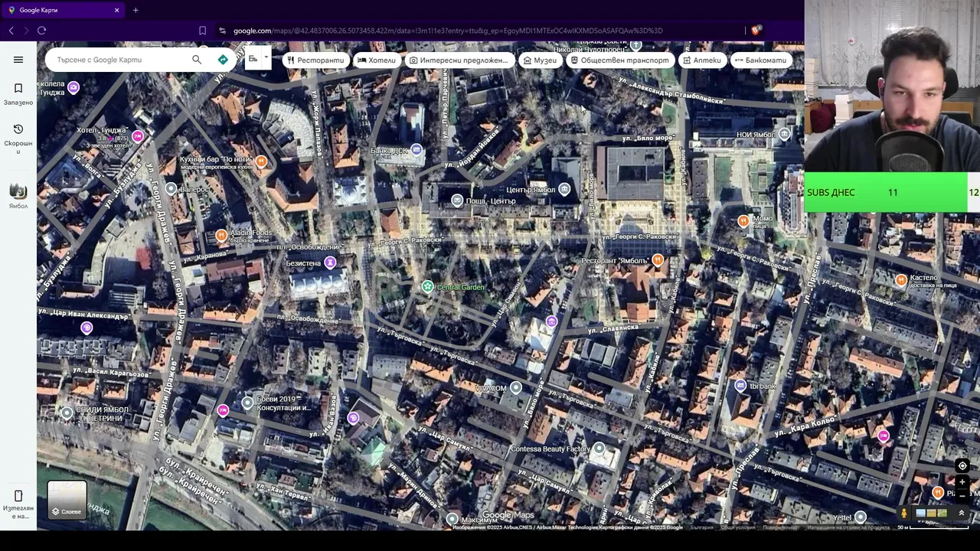The width and height of the screenshot is (980, 551).
Task: Show Обществен транспорт on the map
Action: (621, 60)
